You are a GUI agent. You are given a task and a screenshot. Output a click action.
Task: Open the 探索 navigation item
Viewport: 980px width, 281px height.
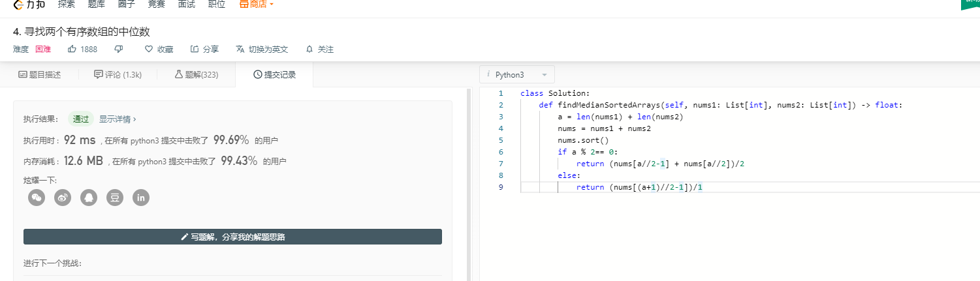(66, 4)
